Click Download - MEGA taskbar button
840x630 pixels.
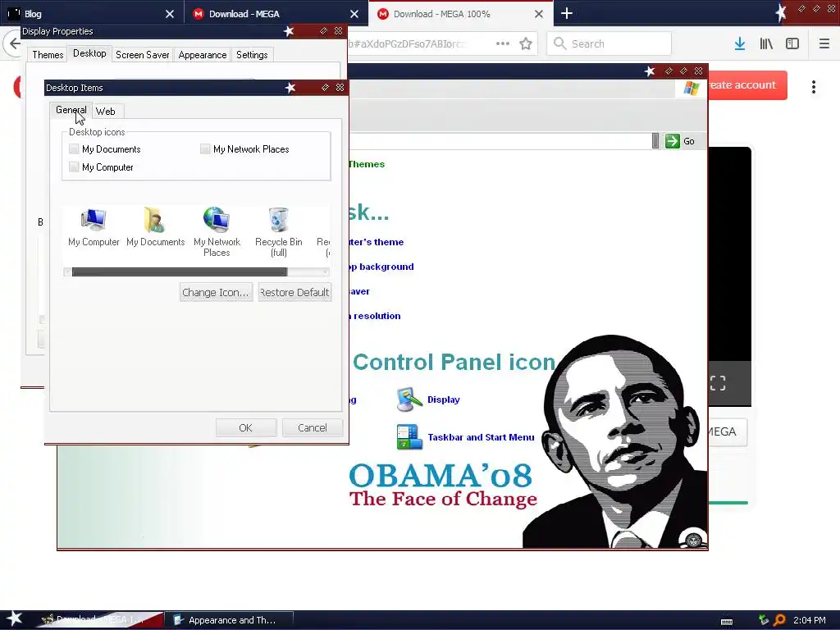click(99, 620)
